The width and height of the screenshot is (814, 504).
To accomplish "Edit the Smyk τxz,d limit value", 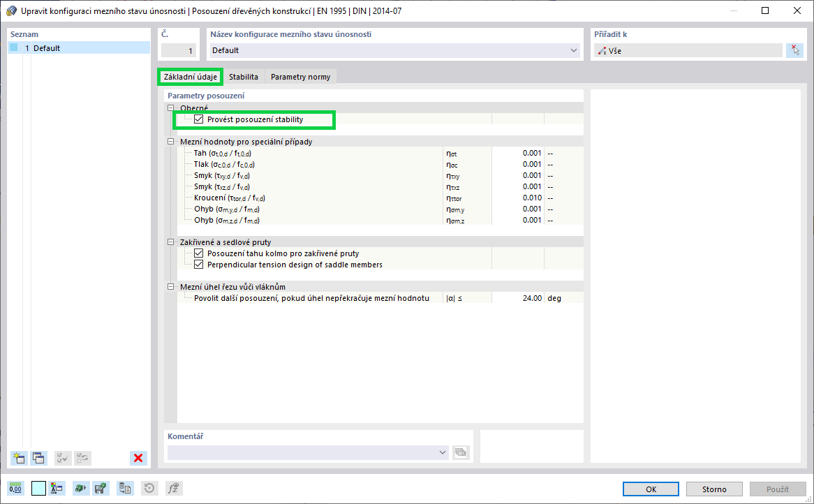I will tap(517, 187).
